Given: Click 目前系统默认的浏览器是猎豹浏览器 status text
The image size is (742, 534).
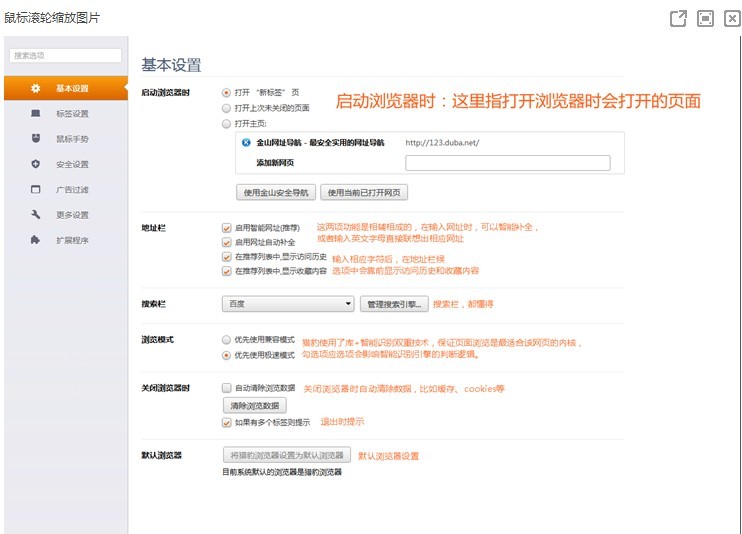Looking at the screenshot, I should click(x=282, y=472).
